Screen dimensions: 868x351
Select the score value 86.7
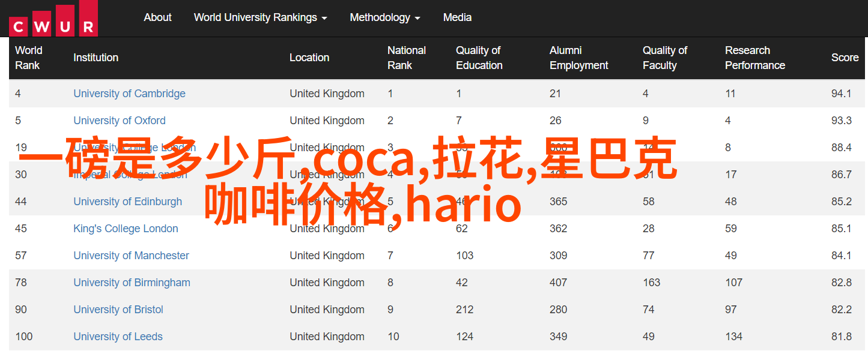coord(842,175)
